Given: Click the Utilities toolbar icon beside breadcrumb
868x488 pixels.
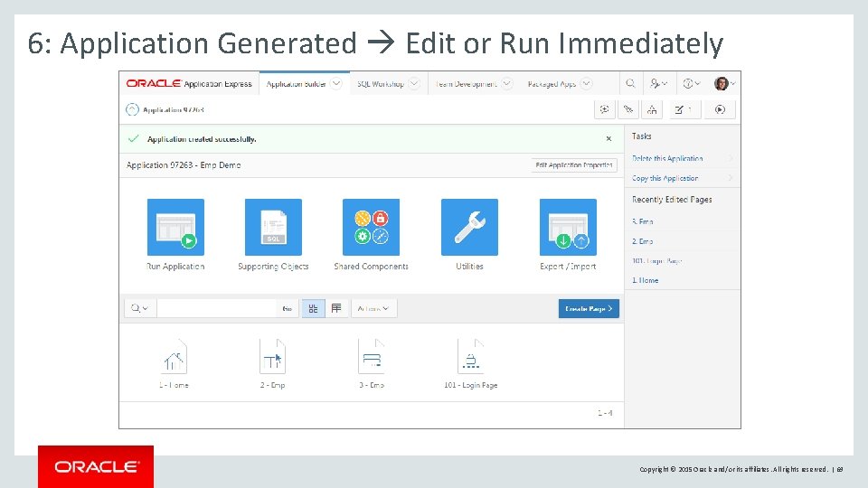Looking at the screenshot, I should [628, 109].
